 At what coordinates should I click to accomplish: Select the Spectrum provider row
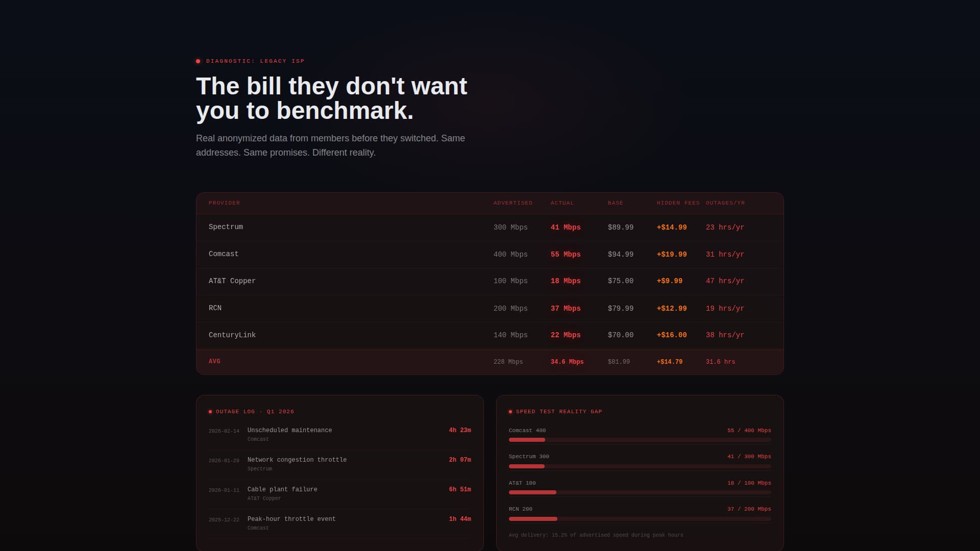(226, 227)
